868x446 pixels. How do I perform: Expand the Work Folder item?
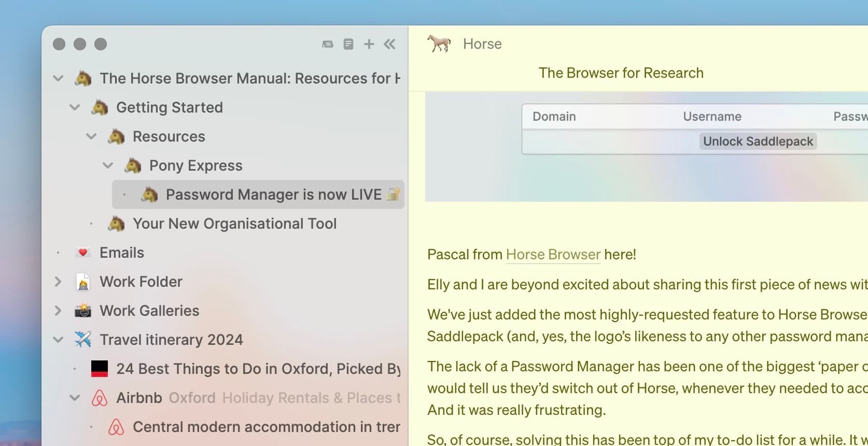point(58,282)
